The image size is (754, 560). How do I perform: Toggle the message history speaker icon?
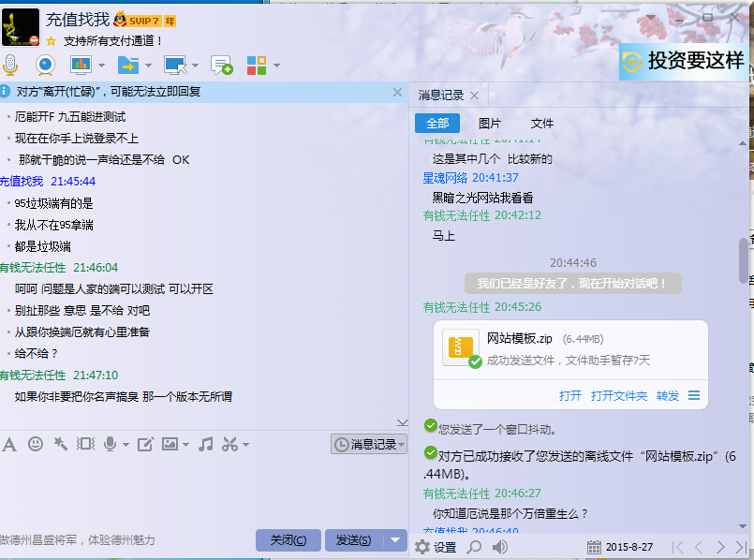coord(500,547)
